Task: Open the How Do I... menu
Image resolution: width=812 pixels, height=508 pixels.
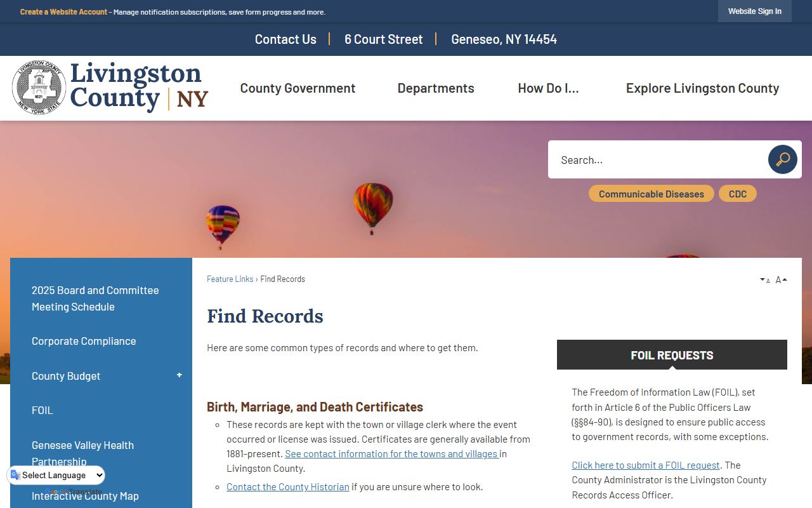Action: tap(548, 88)
